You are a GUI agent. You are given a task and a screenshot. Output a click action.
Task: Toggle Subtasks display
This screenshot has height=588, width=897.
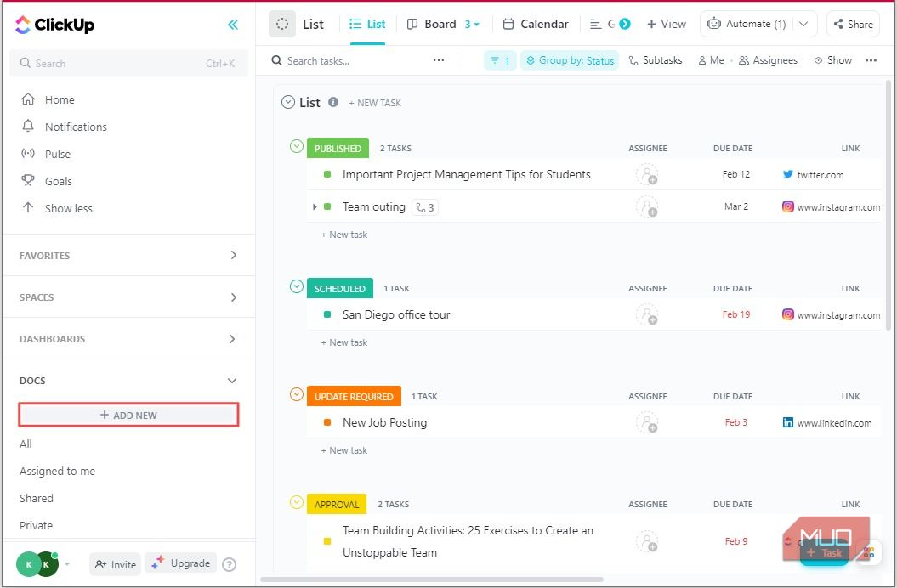[x=655, y=60]
